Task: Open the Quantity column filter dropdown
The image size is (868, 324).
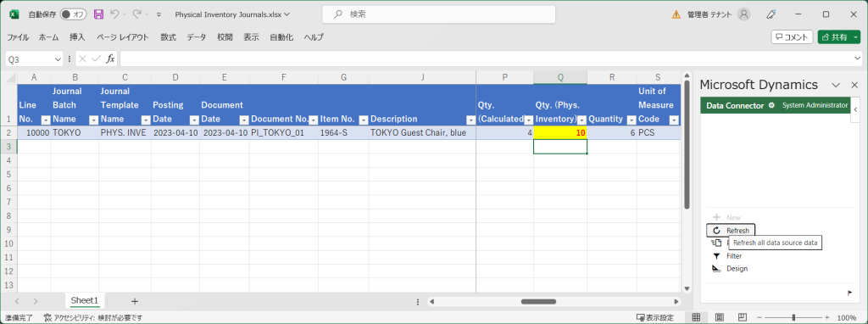Action: [x=629, y=120]
